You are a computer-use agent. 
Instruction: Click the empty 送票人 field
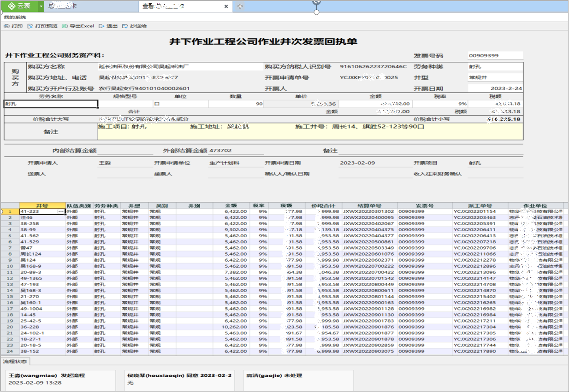coord(125,174)
